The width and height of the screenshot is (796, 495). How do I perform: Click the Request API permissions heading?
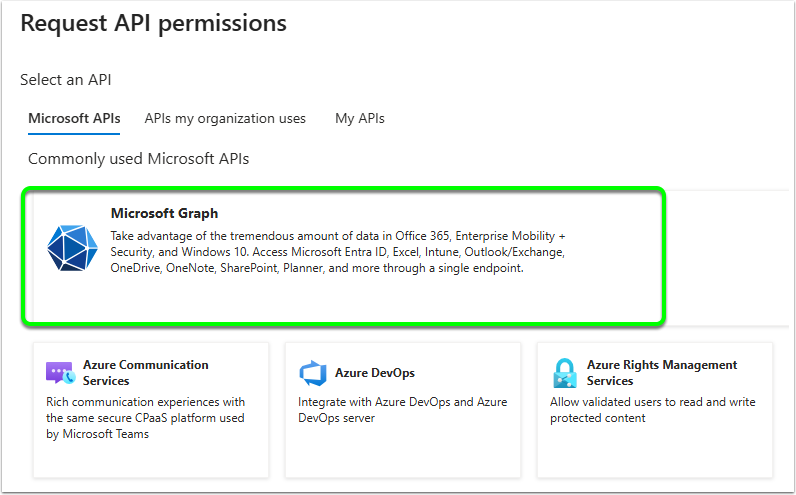(x=154, y=23)
